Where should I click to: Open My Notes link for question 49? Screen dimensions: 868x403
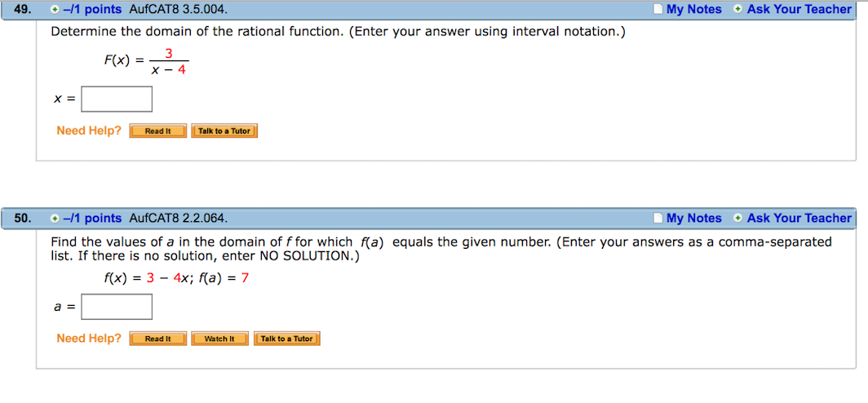click(694, 10)
